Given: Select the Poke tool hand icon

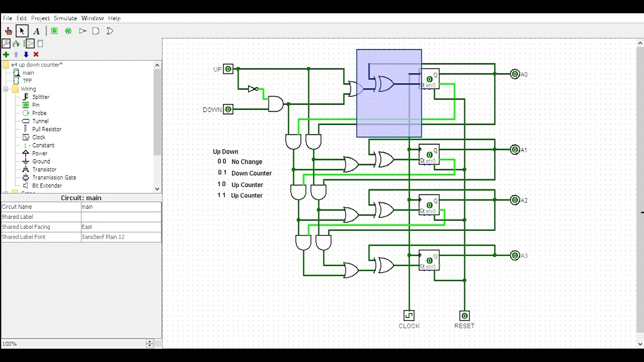Looking at the screenshot, I should 8,31.
